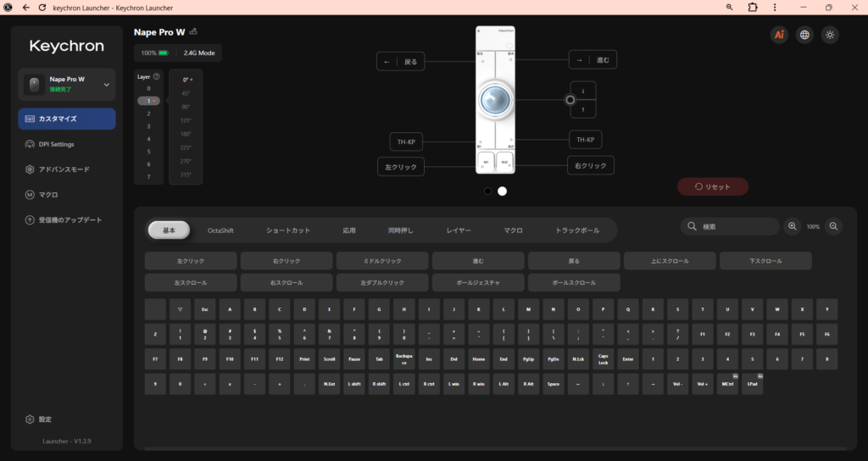The width and height of the screenshot is (868, 461).
Task: Click the browser zoom magnifier in title bar
Action: (730, 7)
